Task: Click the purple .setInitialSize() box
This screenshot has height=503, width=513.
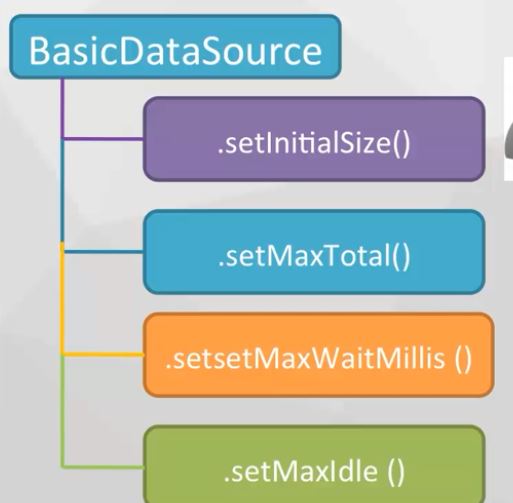Action: click(314, 139)
